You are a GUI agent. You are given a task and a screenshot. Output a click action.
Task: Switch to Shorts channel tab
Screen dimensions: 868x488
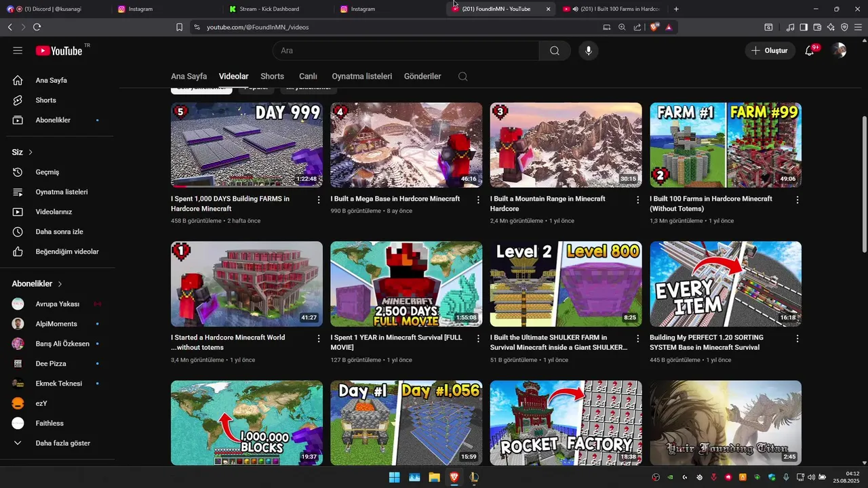pyautogui.click(x=272, y=77)
